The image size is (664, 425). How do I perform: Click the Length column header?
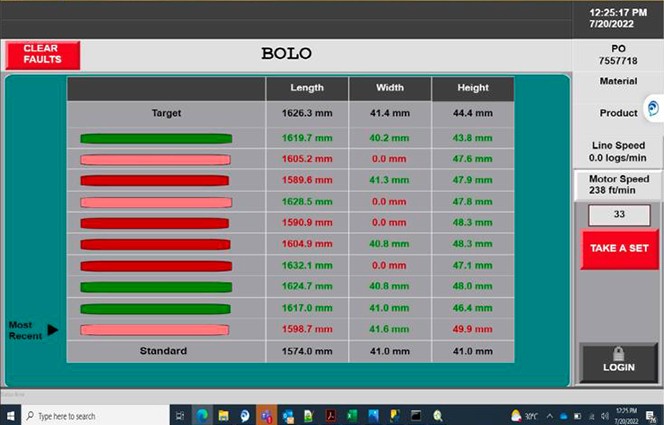[306, 88]
